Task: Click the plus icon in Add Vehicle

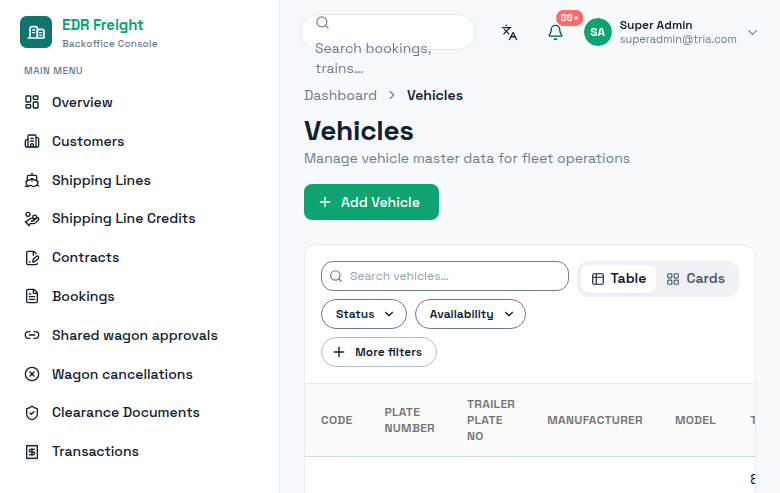Action: [325, 202]
